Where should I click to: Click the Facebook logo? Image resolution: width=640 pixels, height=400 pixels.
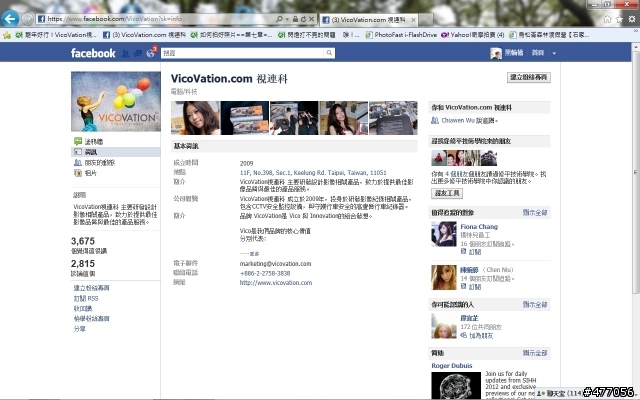pos(93,53)
